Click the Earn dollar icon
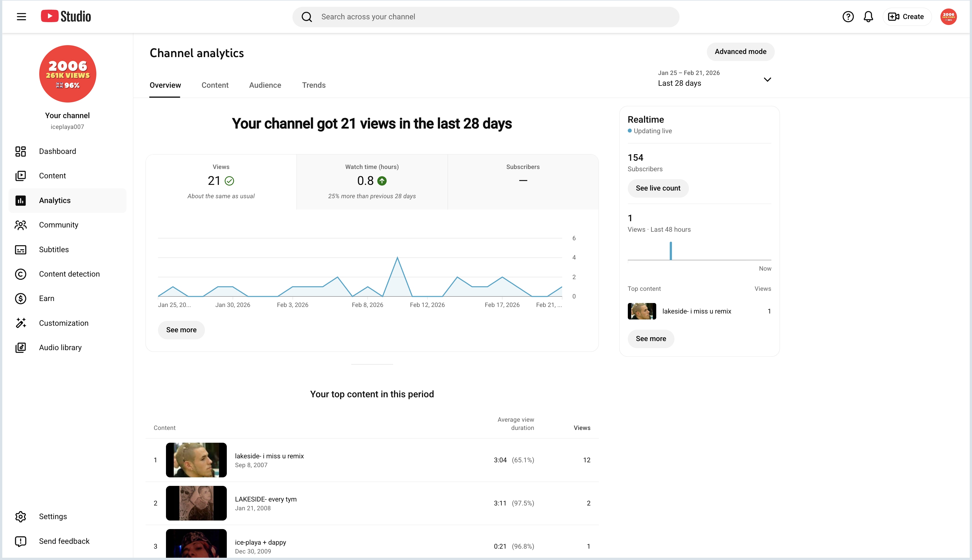This screenshot has width=972, height=560. pyautogui.click(x=21, y=298)
